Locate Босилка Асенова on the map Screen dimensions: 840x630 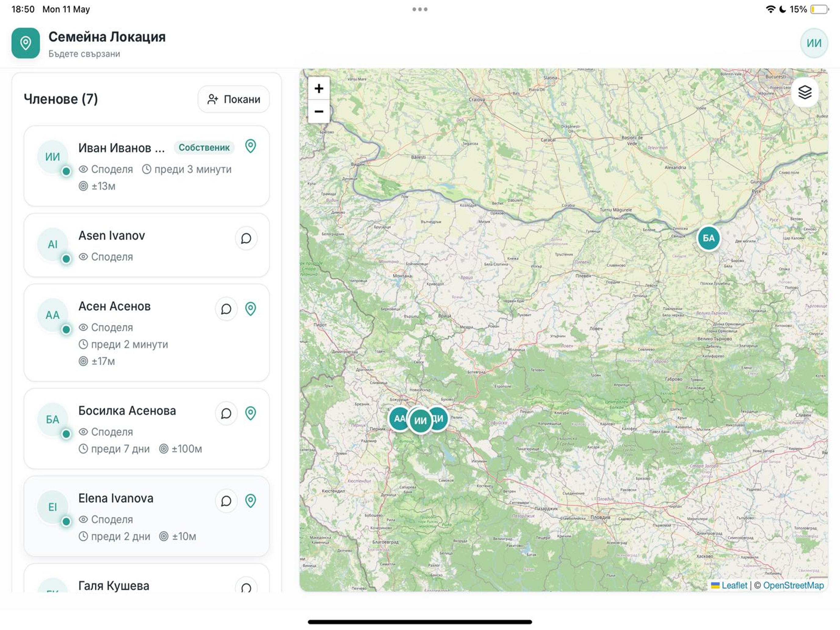250,414
